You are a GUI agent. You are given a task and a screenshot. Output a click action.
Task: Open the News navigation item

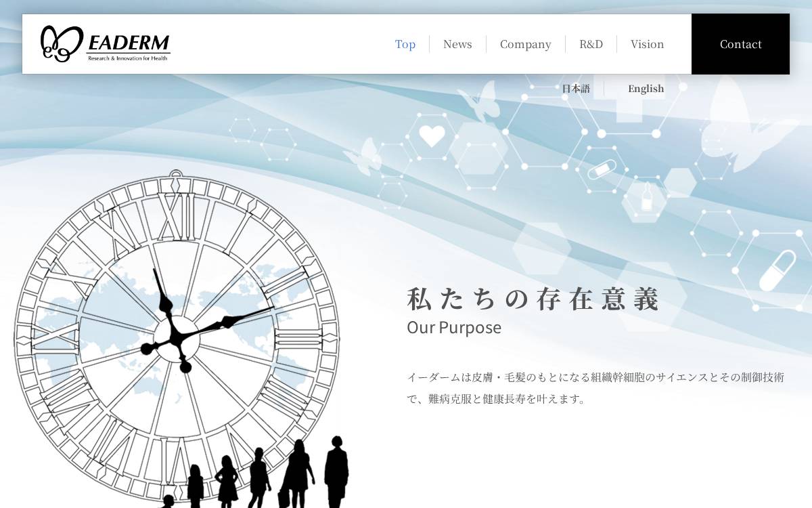point(457,44)
